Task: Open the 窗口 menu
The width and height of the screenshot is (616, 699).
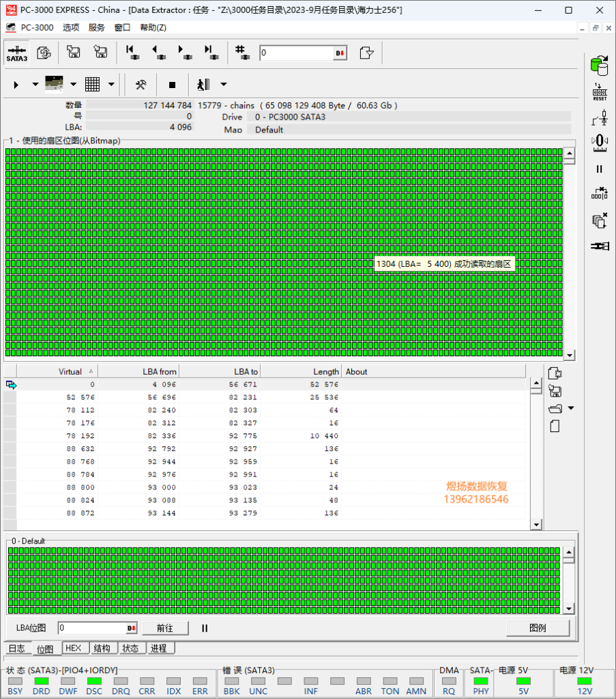Action: [122, 27]
